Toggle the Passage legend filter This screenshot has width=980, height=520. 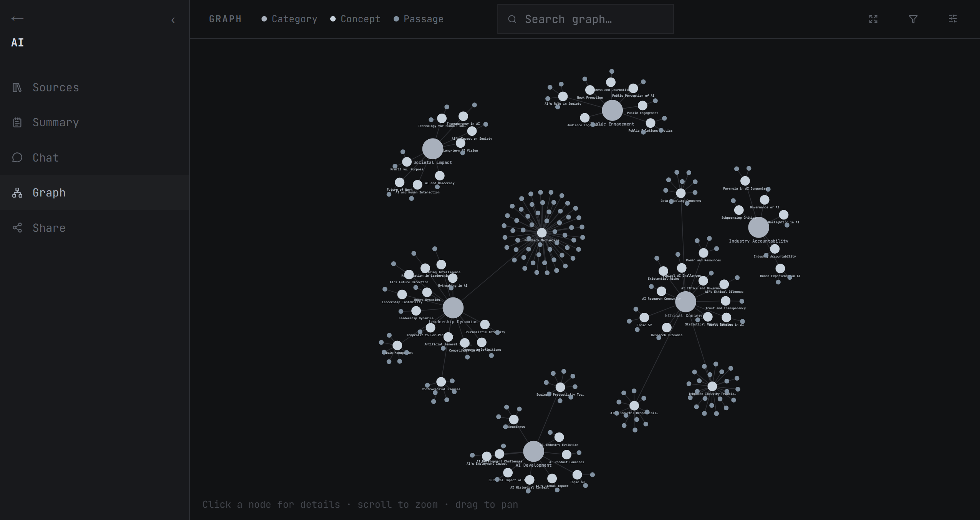pos(419,19)
